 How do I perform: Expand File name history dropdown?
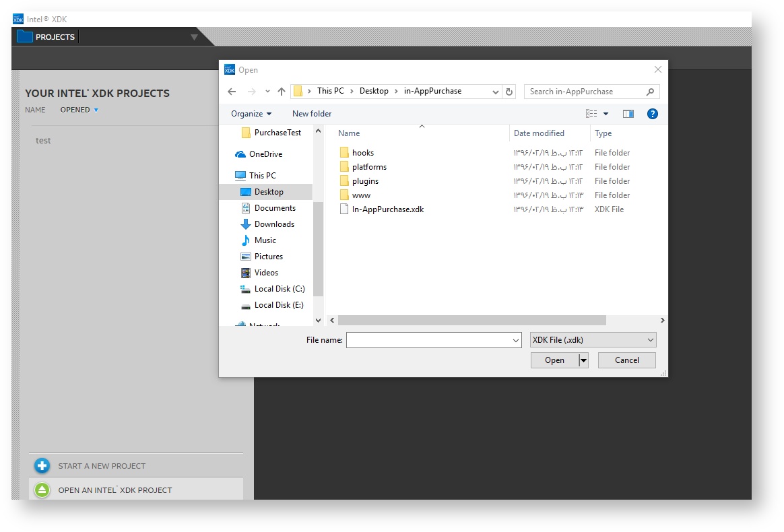[515, 340]
